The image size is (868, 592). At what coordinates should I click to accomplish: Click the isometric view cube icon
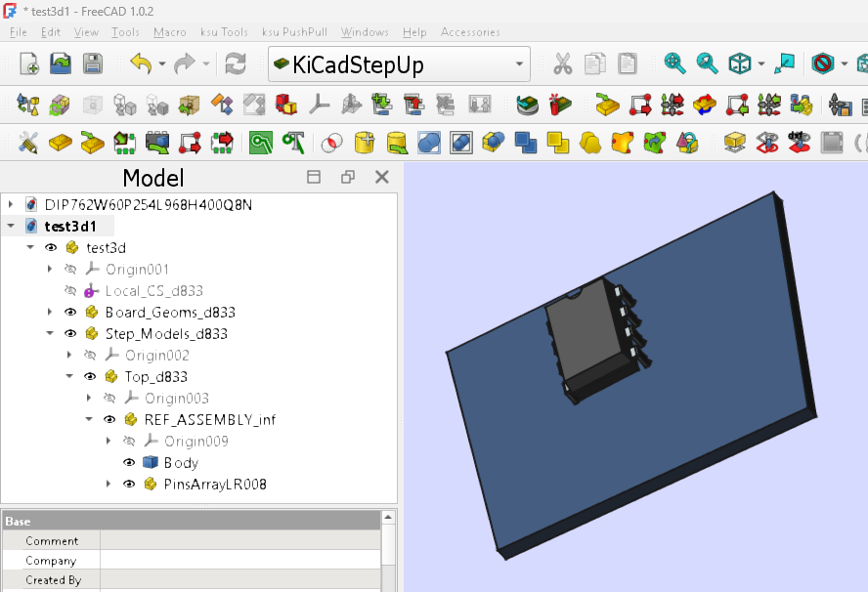[x=740, y=64]
